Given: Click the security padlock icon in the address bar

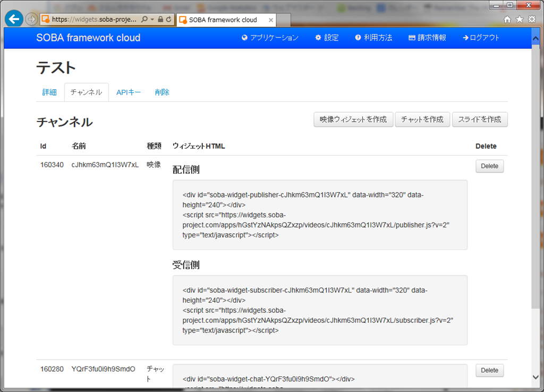Looking at the screenshot, I should 160,20.
